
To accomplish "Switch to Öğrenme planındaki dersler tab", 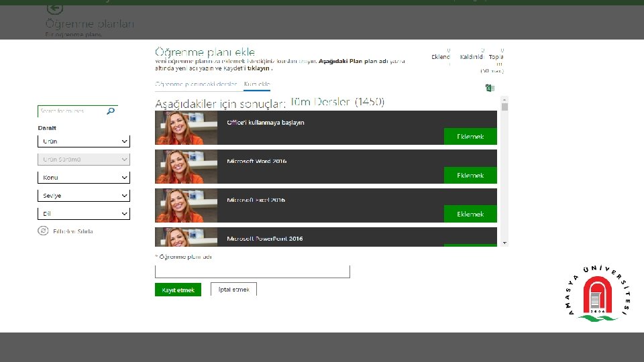I will coord(196,84).
